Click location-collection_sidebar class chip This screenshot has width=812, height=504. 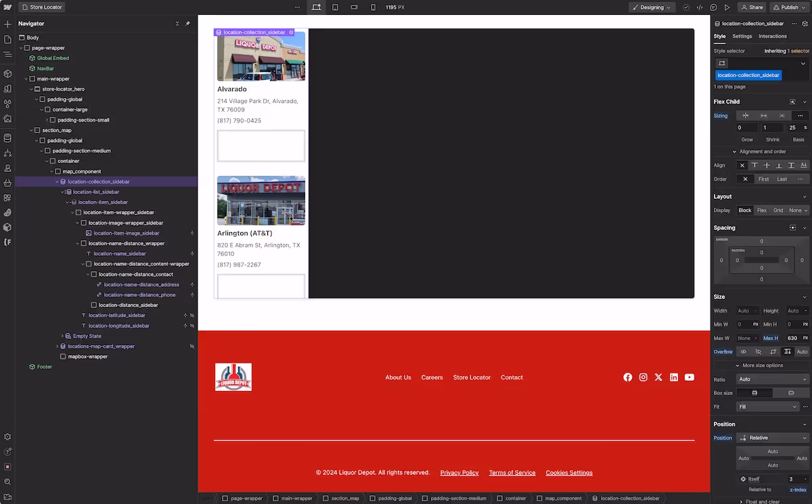click(748, 75)
